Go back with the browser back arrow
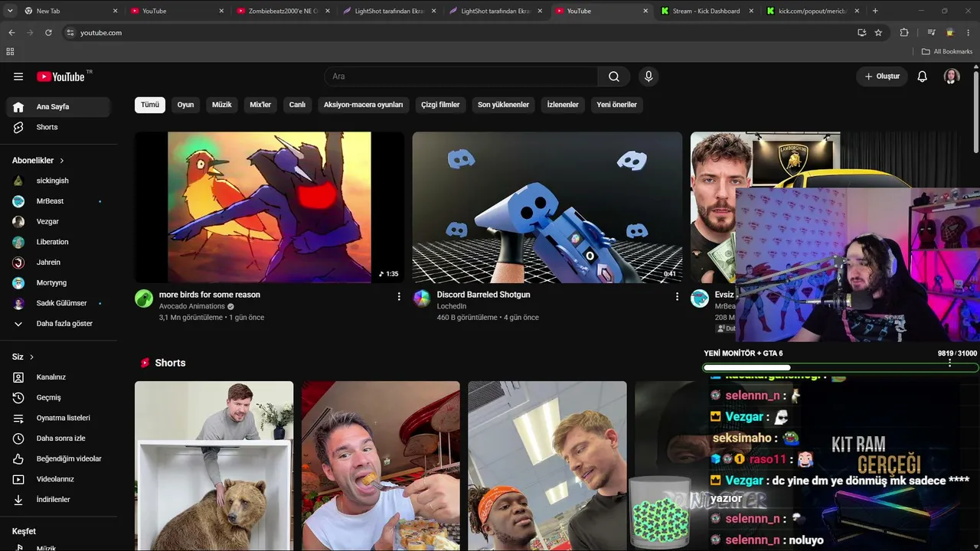The image size is (980, 551). tap(11, 33)
